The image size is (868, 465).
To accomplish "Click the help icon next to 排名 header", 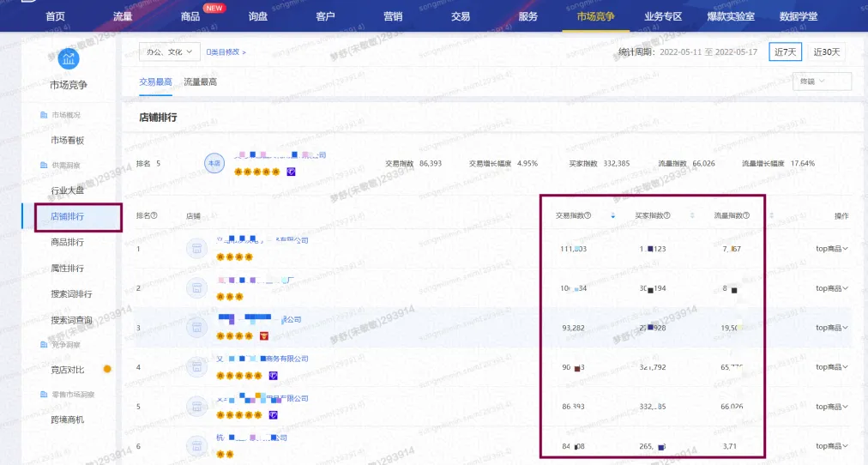I will pyautogui.click(x=154, y=216).
